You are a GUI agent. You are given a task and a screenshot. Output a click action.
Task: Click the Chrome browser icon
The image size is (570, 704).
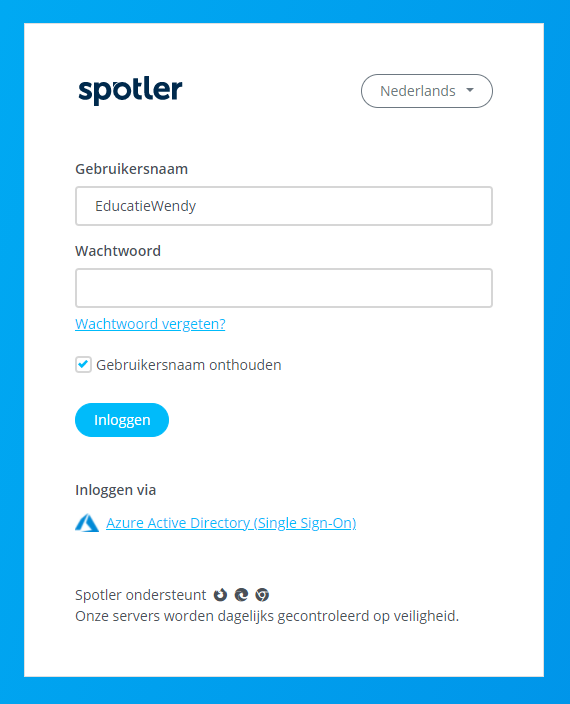(x=262, y=595)
